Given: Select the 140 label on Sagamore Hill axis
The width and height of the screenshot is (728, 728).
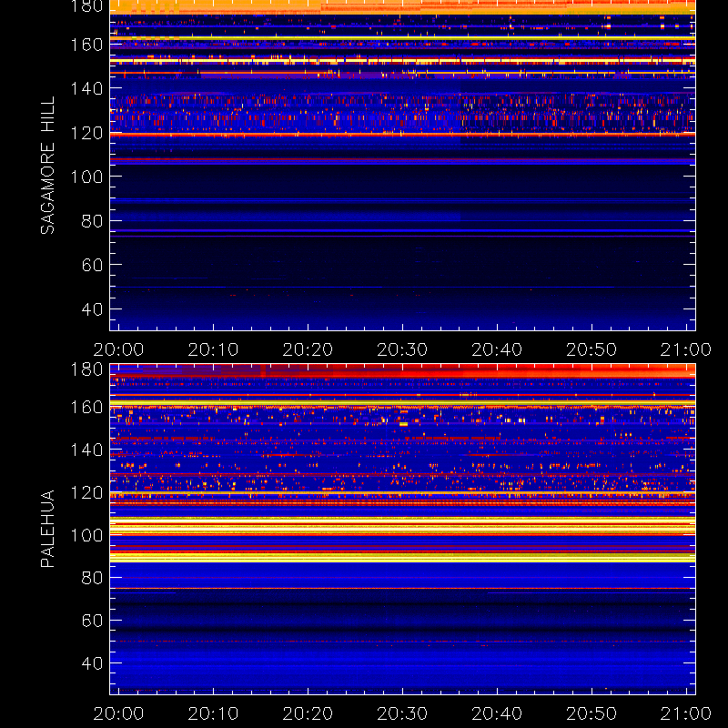Looking at the screenshot, I should tap(86, 88).
